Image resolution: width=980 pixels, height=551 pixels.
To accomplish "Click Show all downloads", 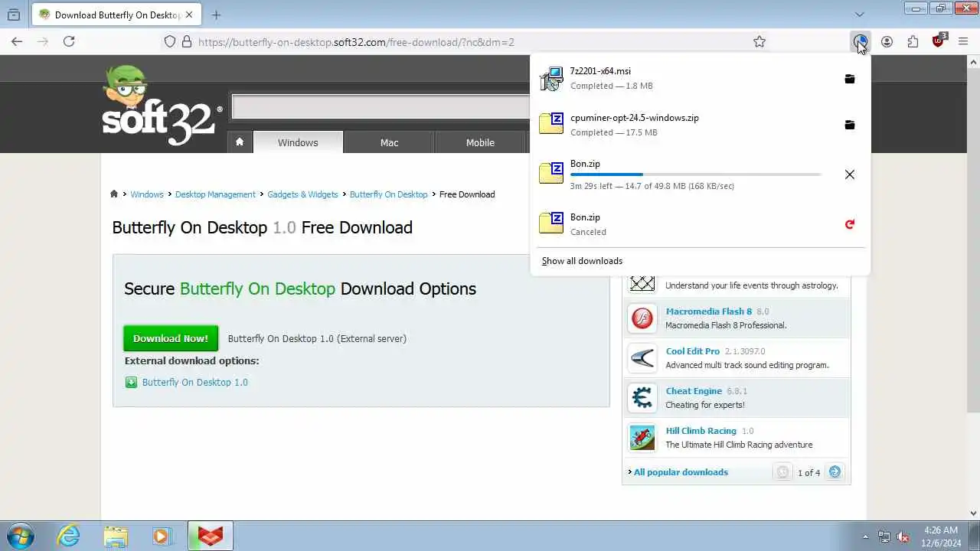I will point(582,261).
